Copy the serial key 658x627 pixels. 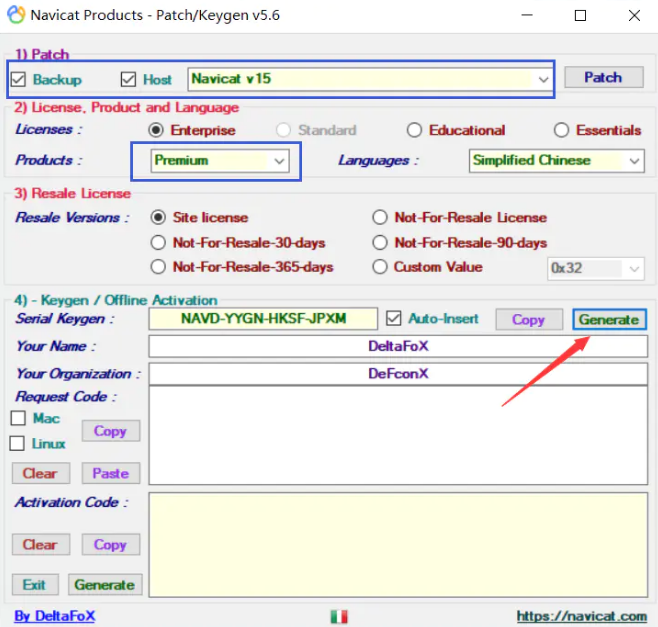tap(529, 320)
